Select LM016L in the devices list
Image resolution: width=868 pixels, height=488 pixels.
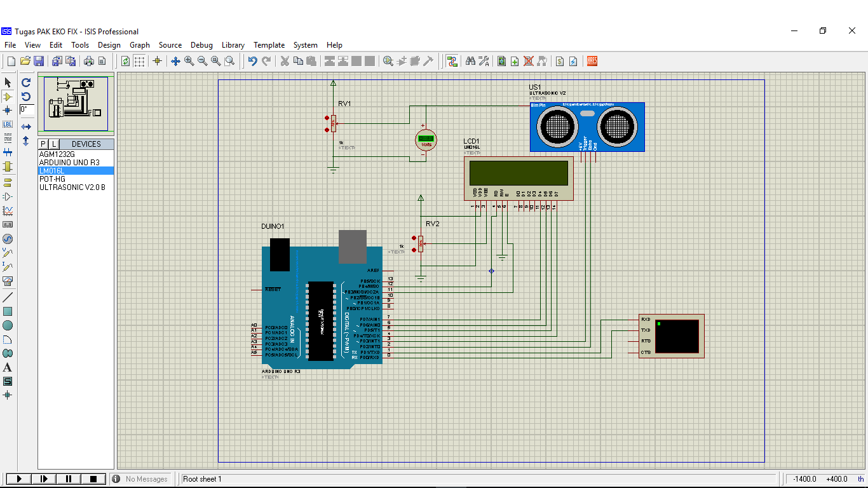[76, 170]
